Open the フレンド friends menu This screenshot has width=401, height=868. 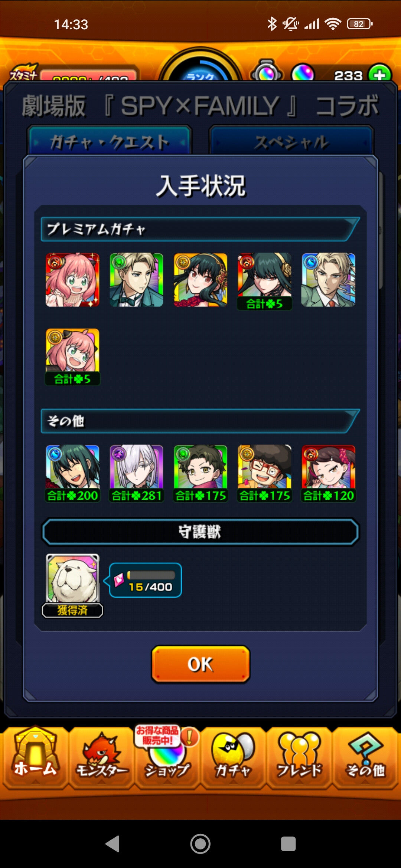[x=299, y=757]
